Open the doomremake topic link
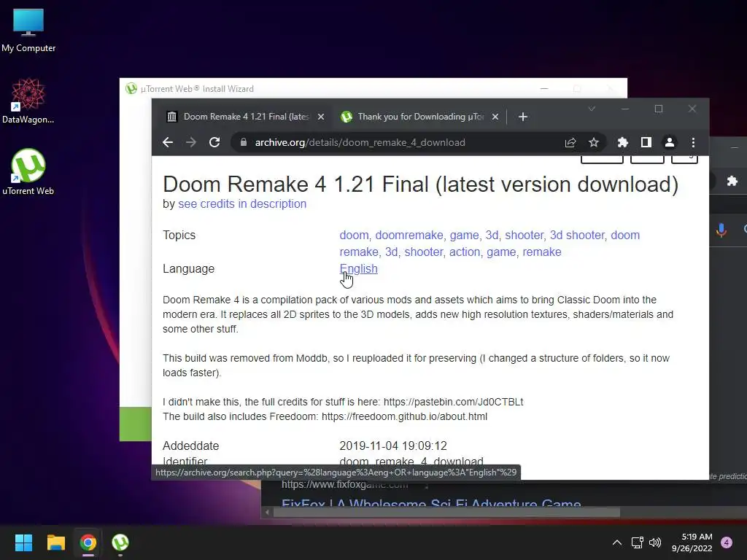This screenshot has height=560, width=747. coord(409,236)
